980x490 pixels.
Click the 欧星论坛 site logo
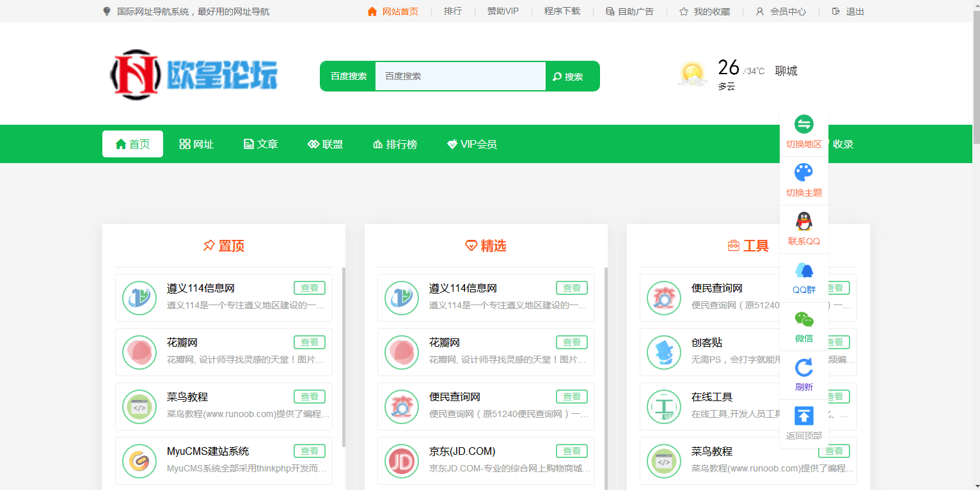(x=194, y=75)
